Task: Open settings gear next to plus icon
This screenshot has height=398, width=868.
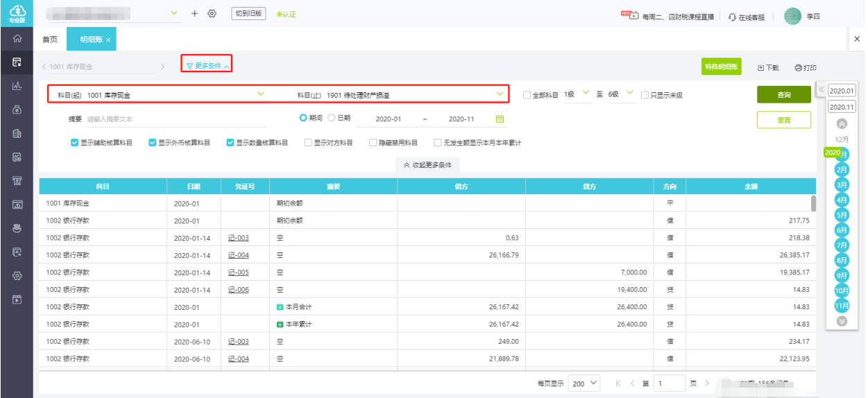Action: [x=212, y=14]
